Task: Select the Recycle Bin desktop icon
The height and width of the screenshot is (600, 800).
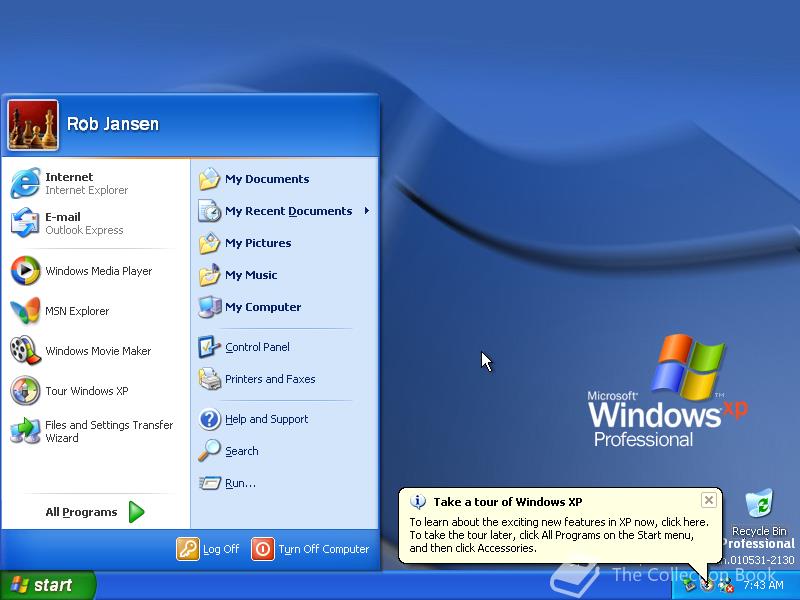Action: click(759, 512)
